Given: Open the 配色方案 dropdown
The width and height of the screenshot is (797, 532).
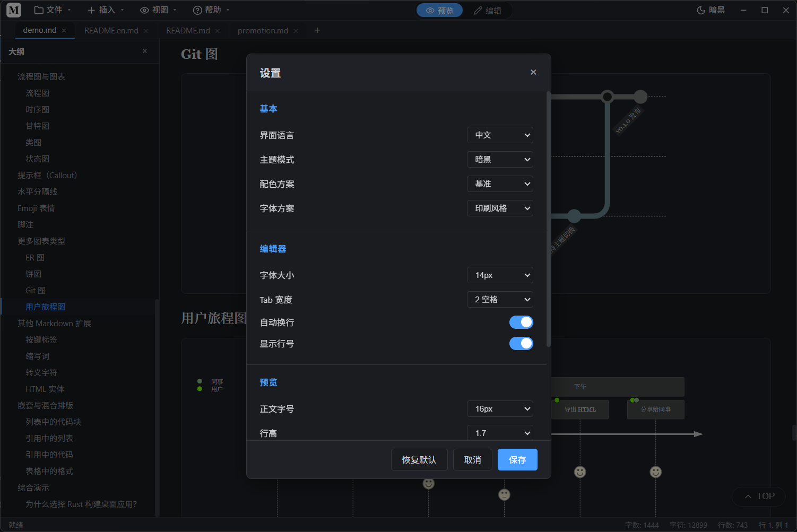Looking at the screenshot, I should click(x=500, y=184).
